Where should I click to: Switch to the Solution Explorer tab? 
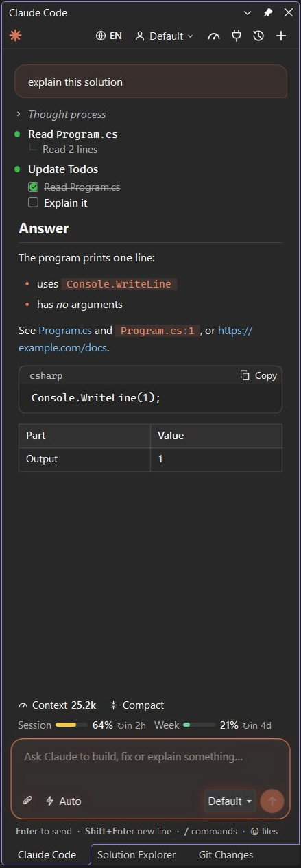pyautogui.click(x=136, y=855)
